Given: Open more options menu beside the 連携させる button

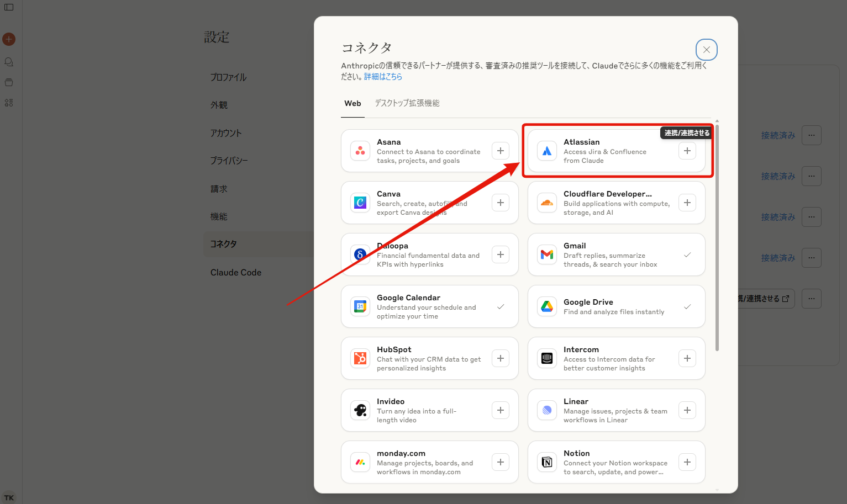Looking at the screenshot, I should tap(812, 299).
